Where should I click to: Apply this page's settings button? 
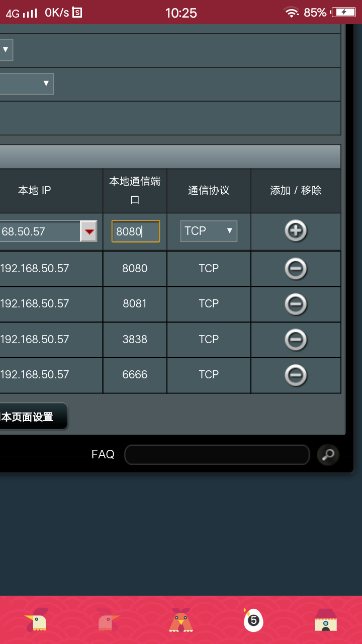pos(33,417)
